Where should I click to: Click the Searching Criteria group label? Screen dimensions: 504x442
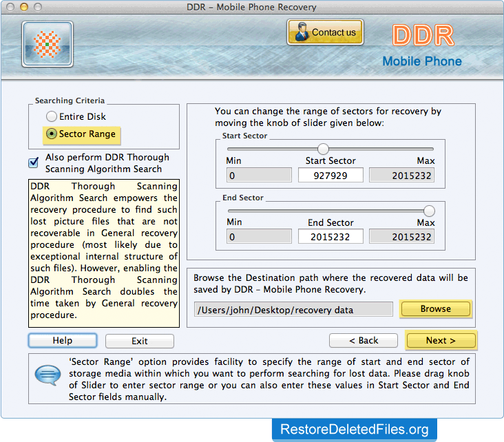[70, 101]
